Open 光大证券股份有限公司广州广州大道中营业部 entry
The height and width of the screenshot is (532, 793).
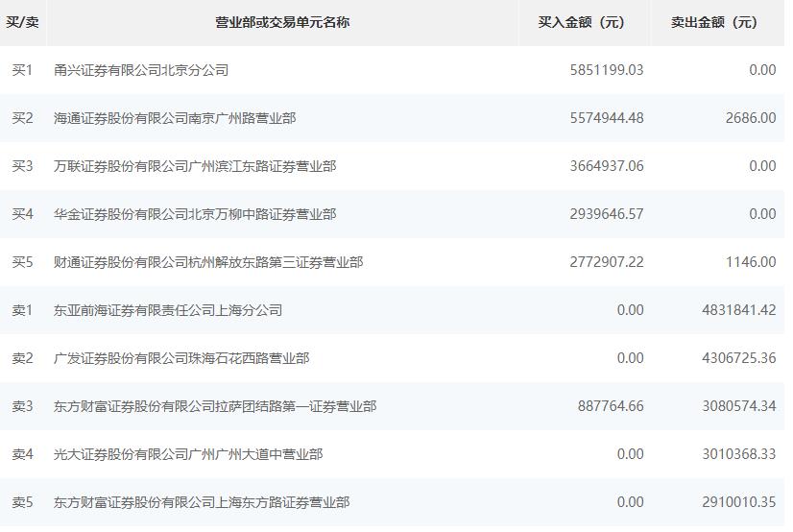[x=188, y=454]
